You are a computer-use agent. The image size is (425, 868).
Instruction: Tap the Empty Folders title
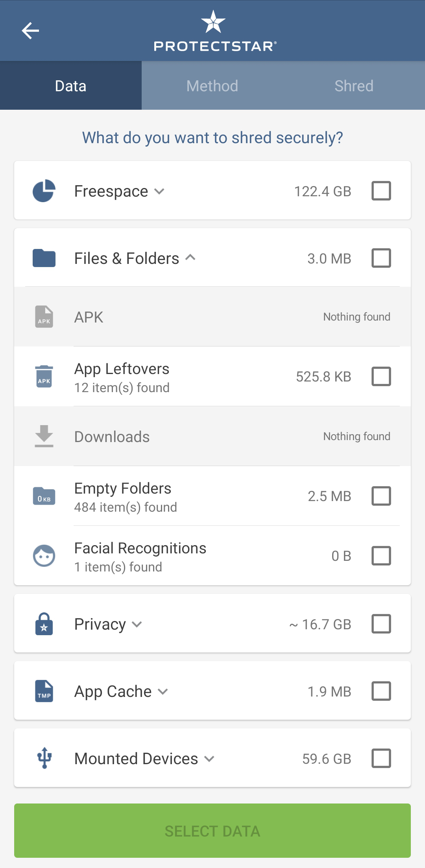[123, 488]
